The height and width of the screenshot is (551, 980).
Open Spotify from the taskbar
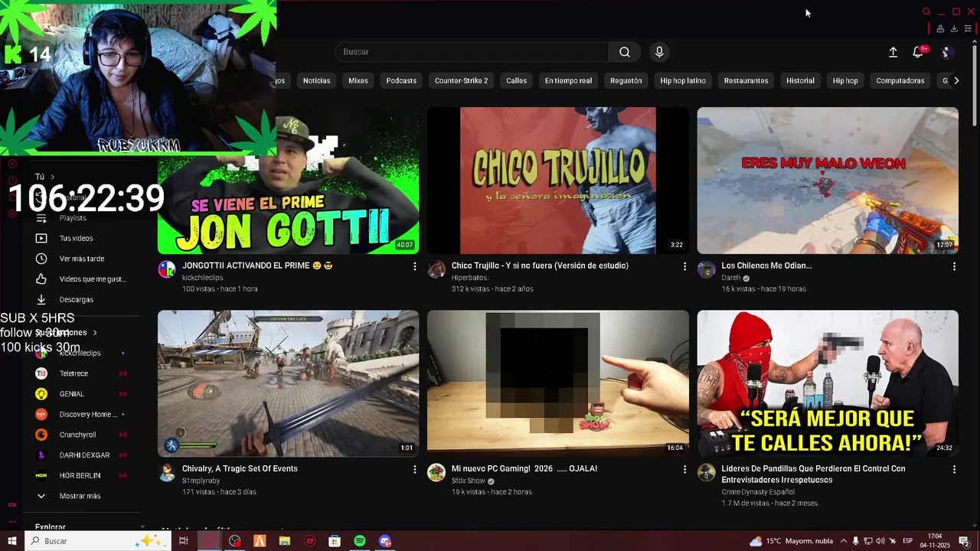coord(360,541)
